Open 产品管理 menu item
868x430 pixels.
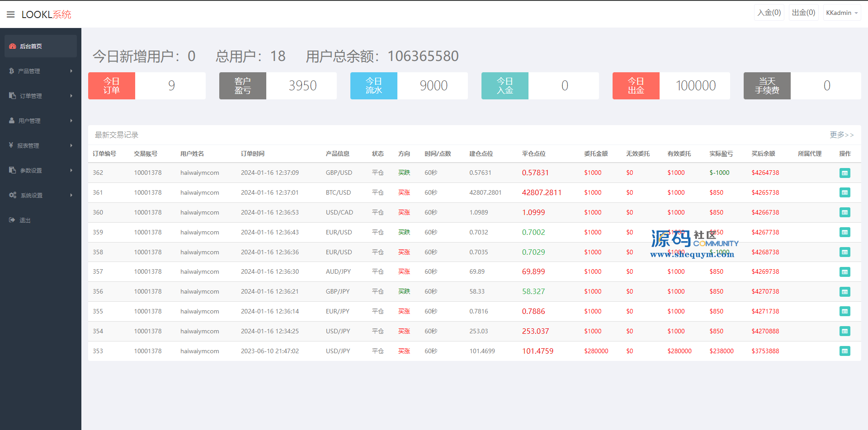(41, 71)
